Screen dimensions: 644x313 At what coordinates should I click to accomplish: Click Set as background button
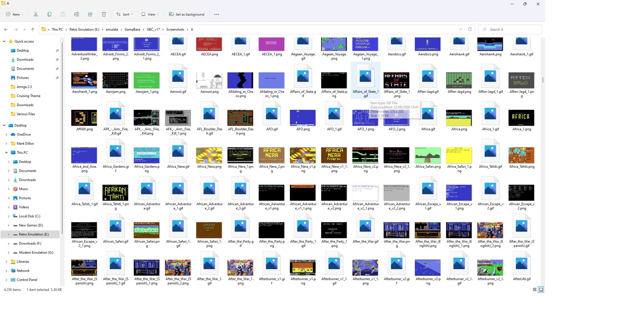click(187, 14)
